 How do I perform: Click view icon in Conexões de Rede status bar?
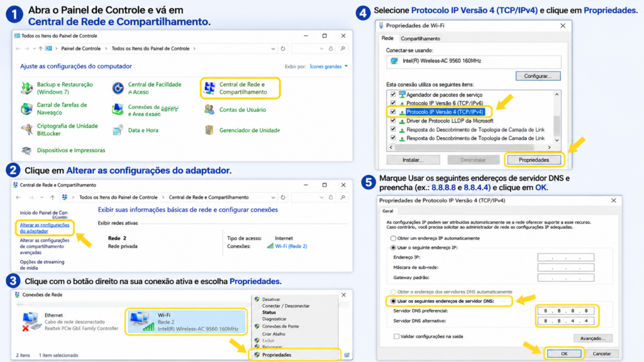347,355
